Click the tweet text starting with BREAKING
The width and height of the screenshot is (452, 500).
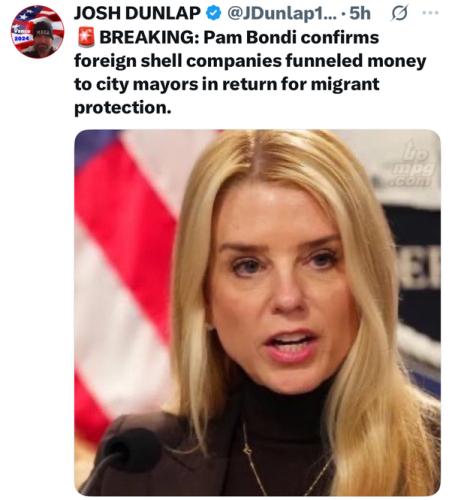[x=250, y=72]
